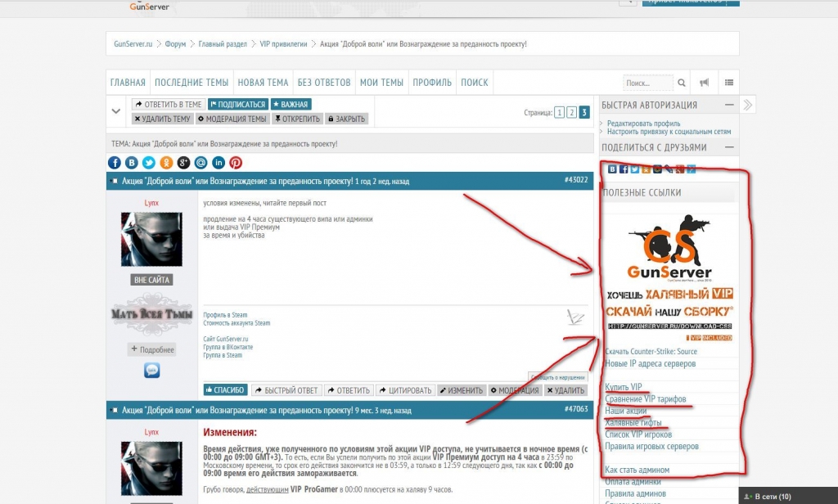Click the Поиск search input field
The image size is (838, 504).
coord(647,83)
